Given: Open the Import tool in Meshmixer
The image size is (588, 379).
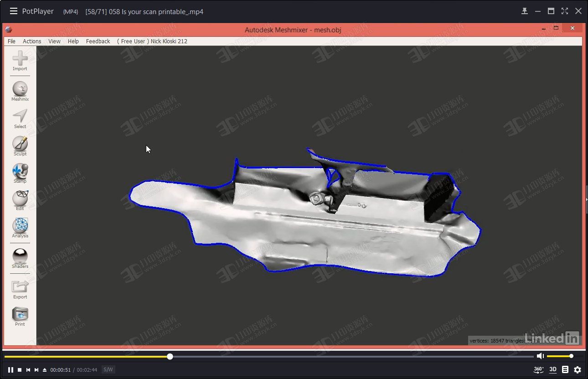Looking at the screenshot, I should pyautogui.click(x=20, y=61).
